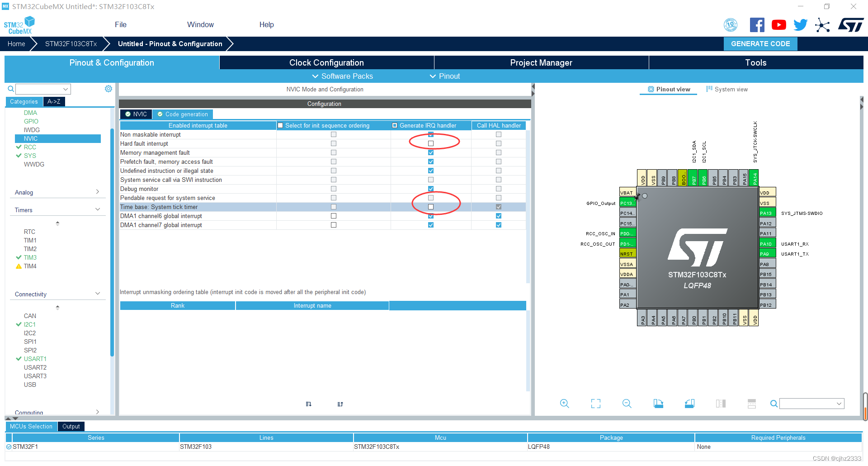Click the vertical flip view icon
Image resolution: width=868 pixels, height=466 pixels.
pos(752,404)
